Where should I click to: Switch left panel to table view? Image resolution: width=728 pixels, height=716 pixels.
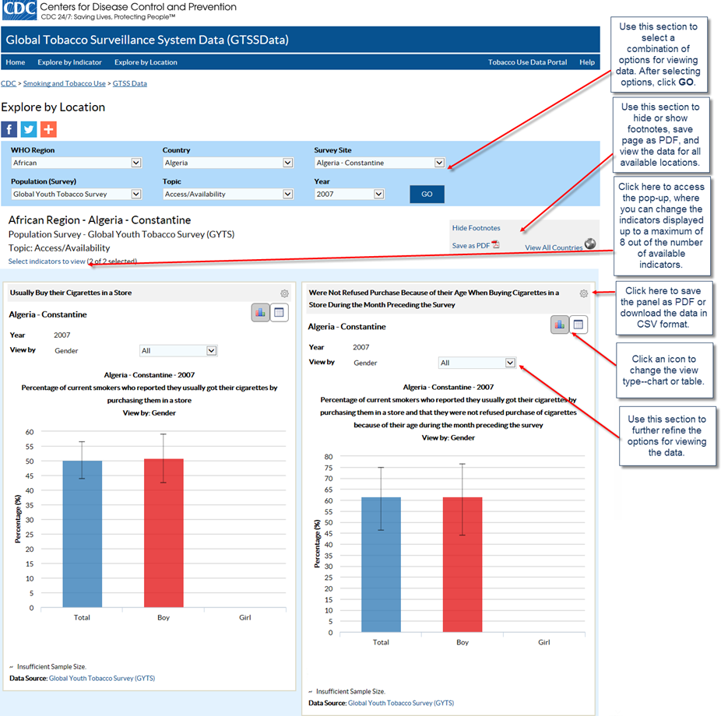tap(280, 312)
